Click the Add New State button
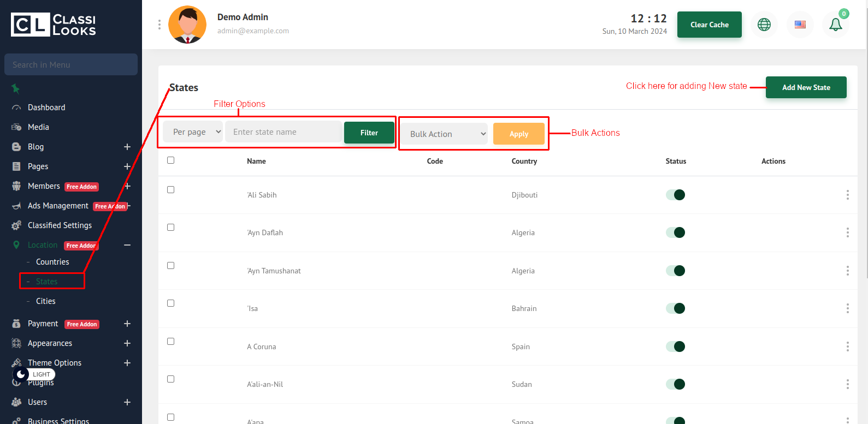 (x=806, y=87)
